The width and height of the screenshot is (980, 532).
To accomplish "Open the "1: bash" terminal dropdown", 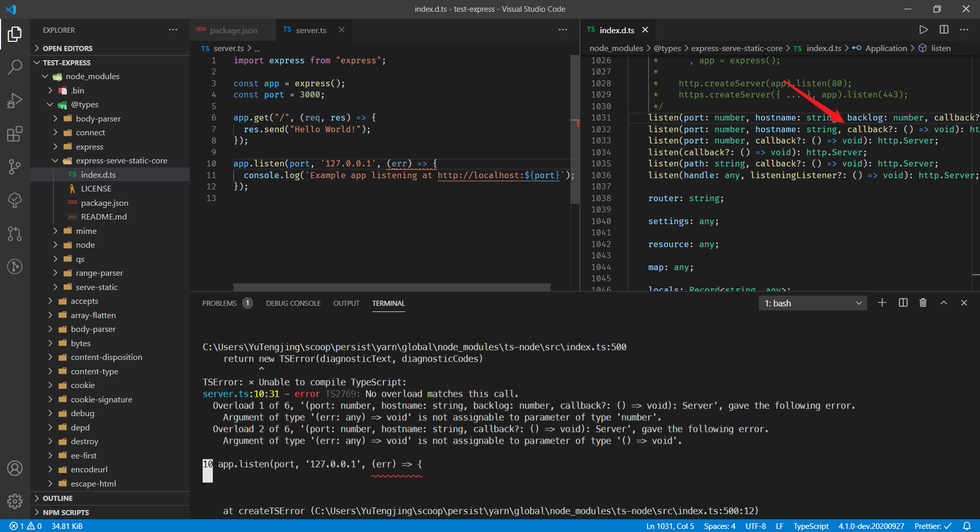I will pos(812,303).
